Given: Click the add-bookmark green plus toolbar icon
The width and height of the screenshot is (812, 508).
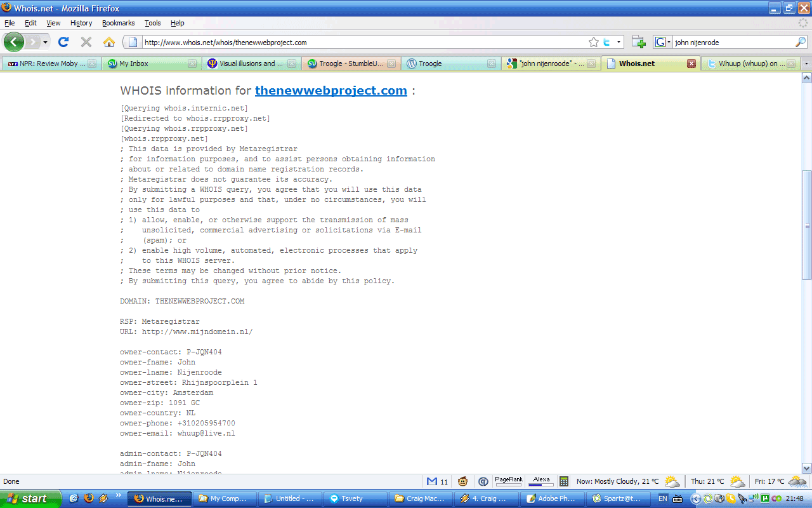Looking at the screenshot, I should [x=638, y=43].
